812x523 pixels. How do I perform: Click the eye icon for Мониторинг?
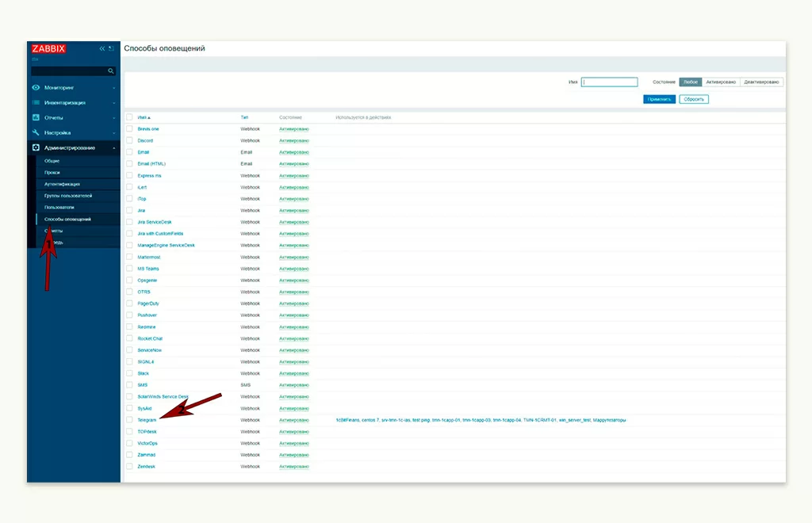(x=36, y=87)
